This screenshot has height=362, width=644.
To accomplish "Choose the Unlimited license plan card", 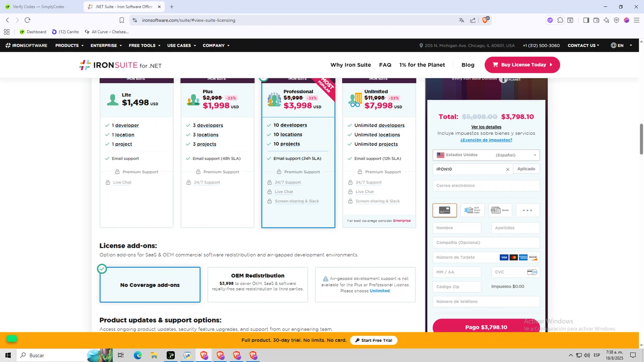I will tap(379, 153).
